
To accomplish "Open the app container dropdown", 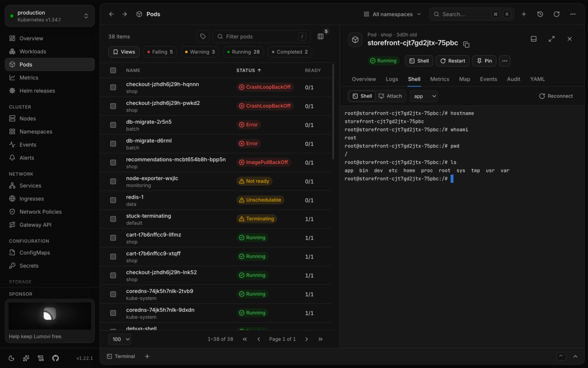I will coord(424,96).
